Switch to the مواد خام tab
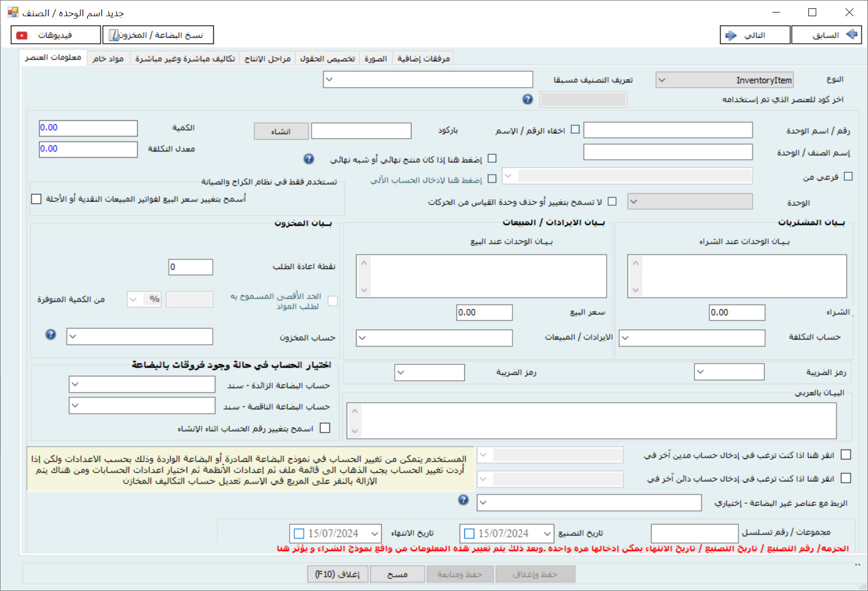 (x=108, y=59)
